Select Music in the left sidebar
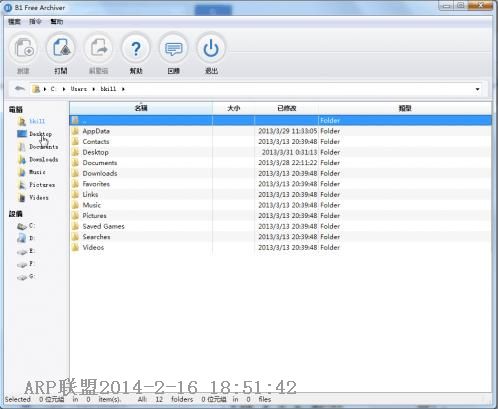This screenshot has height=409, width=498. click(37, 172)
